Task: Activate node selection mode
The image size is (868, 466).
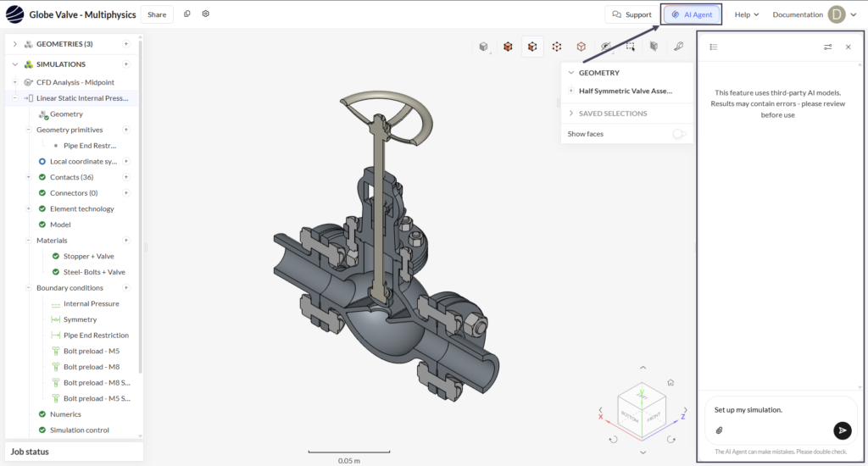Action: coord(581,47)
